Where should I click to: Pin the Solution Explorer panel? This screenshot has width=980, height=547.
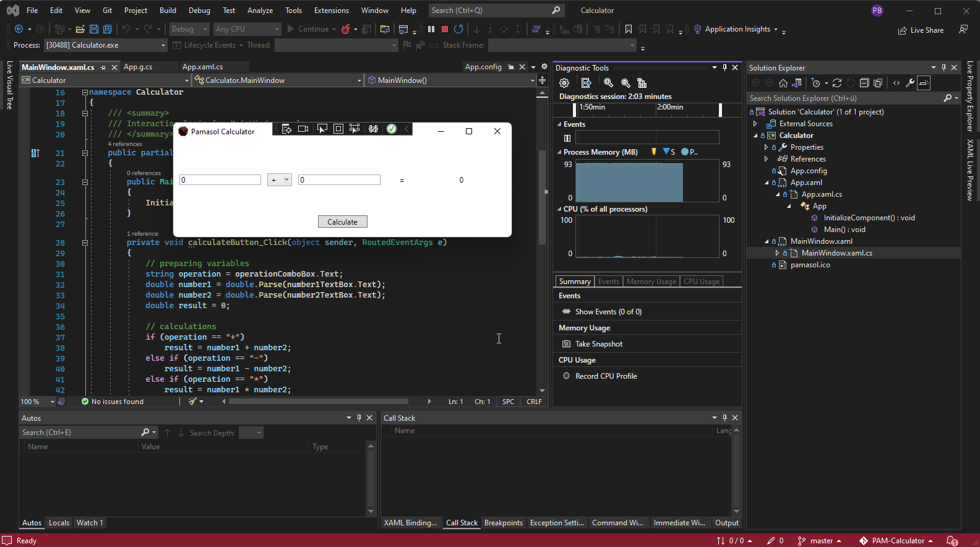tap(943, 67)
